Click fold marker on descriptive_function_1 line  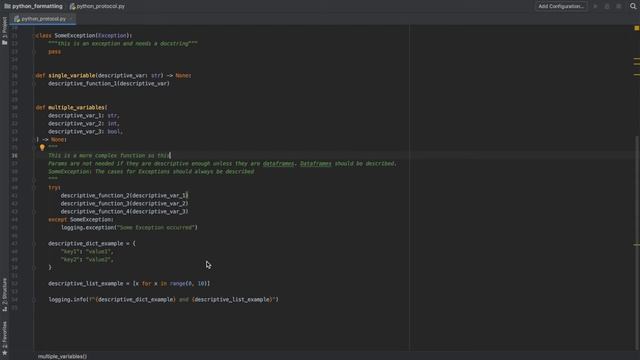coord(35,84)
